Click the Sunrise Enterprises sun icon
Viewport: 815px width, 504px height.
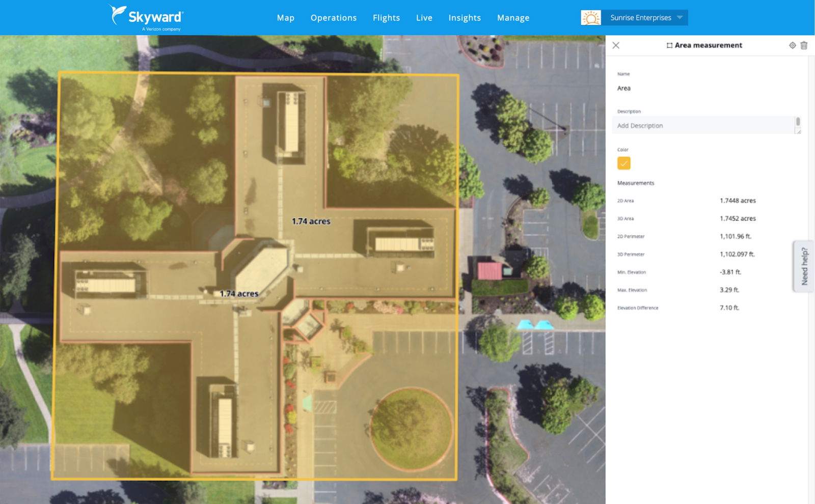[591, 18]
